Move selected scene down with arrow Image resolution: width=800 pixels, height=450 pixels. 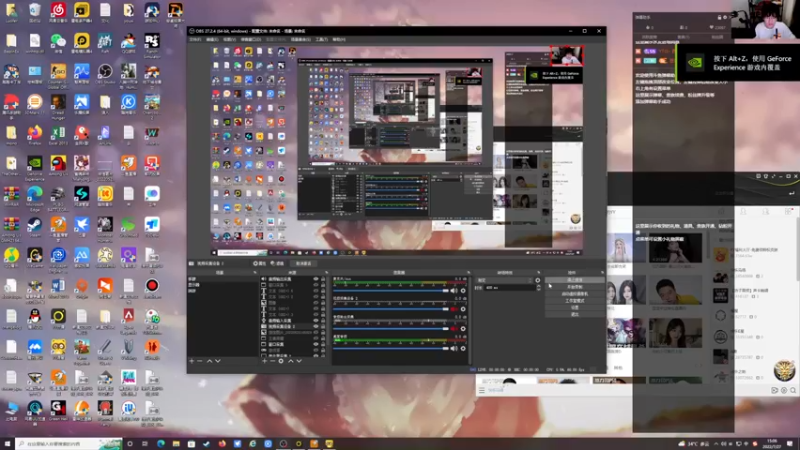(218, 361)
